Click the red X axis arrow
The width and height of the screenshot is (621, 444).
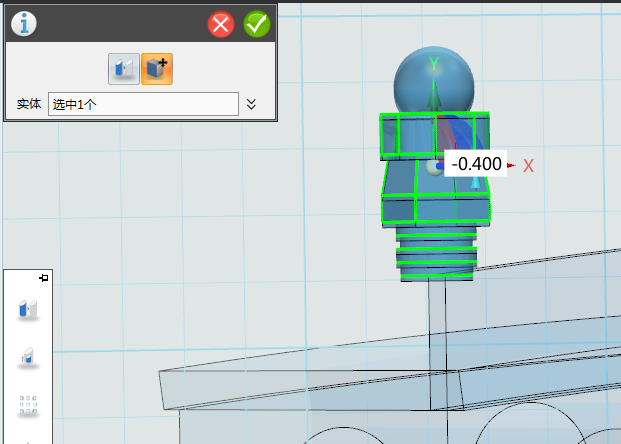[512, 165]
